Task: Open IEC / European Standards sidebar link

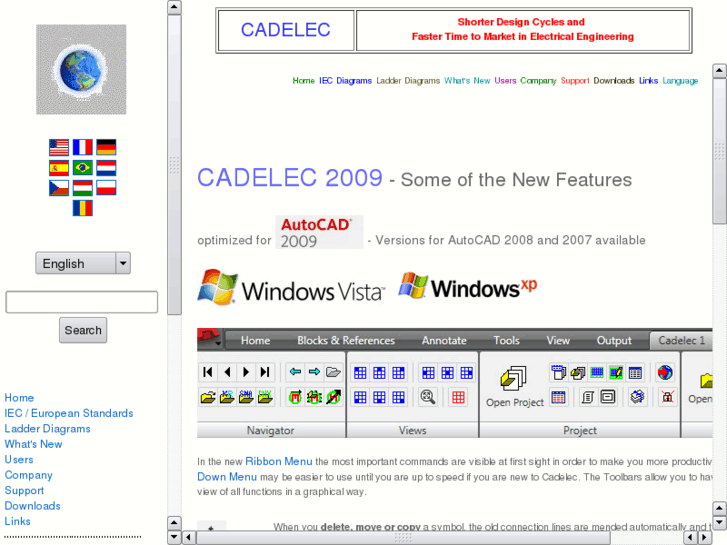Action: [69, 413]
